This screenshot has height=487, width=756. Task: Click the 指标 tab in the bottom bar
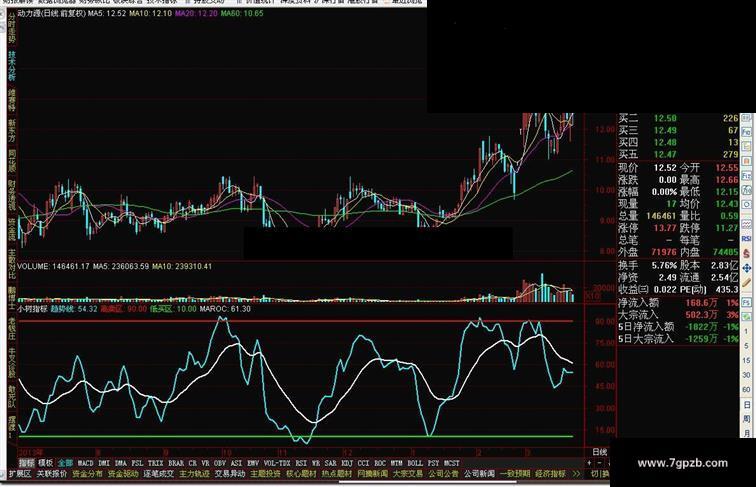[27, 463]
